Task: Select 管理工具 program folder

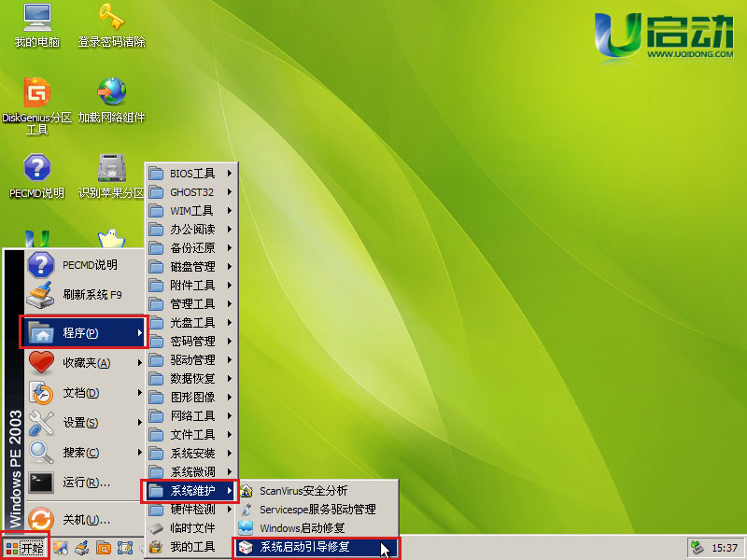Action: (x=191, y=304)
